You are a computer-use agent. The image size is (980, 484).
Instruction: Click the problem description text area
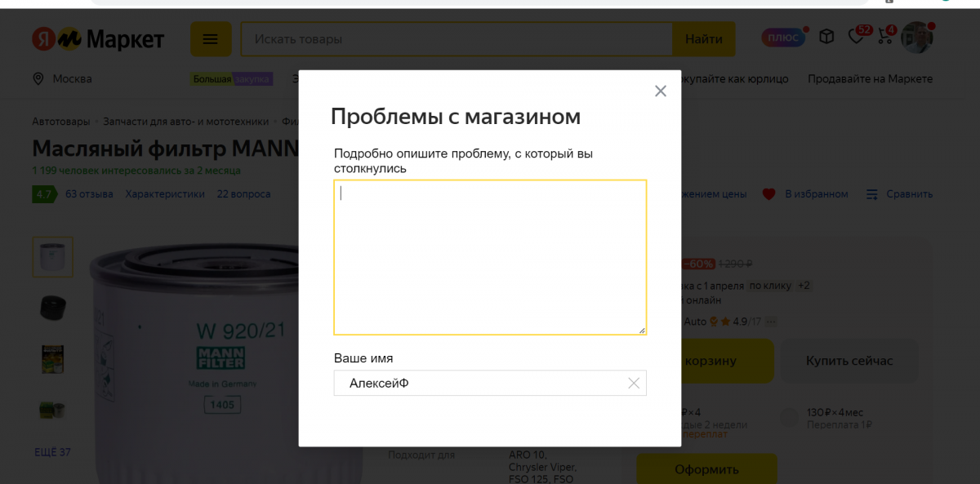[490, 257]
